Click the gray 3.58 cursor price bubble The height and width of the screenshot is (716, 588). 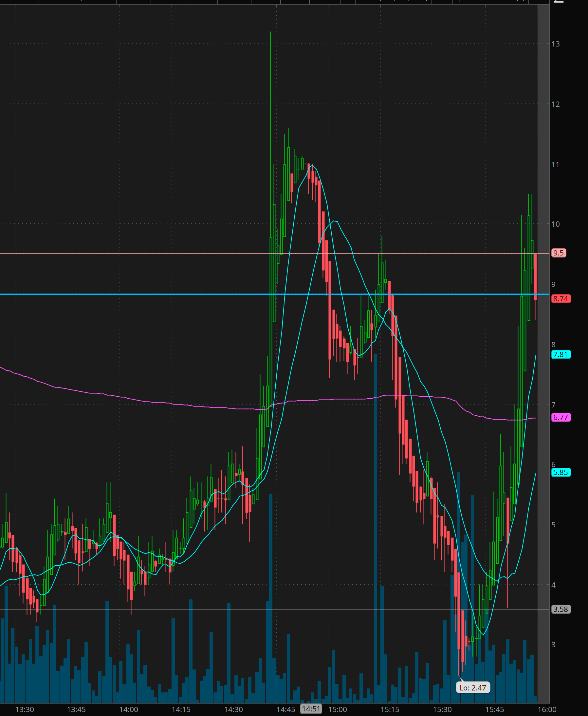click(x=561, y=609)
